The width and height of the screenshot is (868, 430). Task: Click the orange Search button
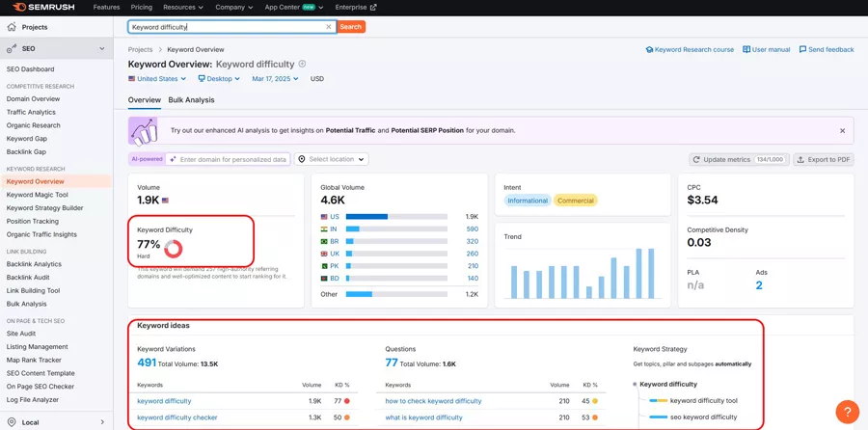(x=351, y=27)
